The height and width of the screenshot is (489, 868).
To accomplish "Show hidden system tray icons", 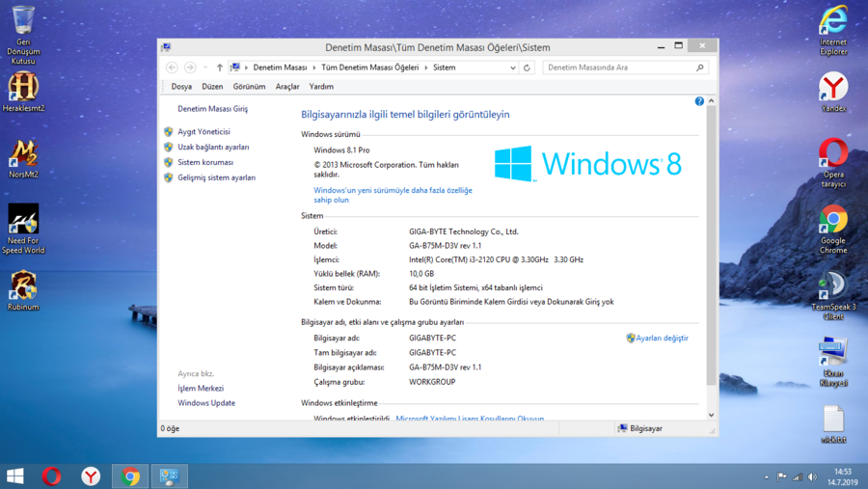I will pos(767,476).
